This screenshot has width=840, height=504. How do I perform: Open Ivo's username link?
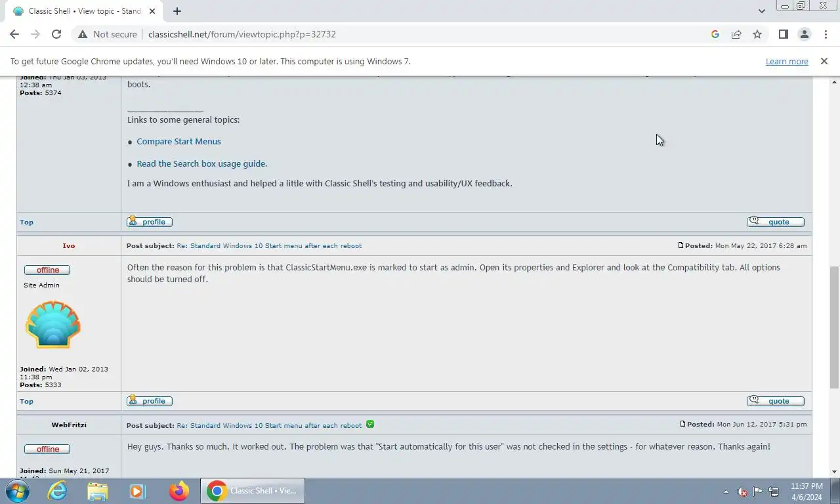click(x=69, y=245)
